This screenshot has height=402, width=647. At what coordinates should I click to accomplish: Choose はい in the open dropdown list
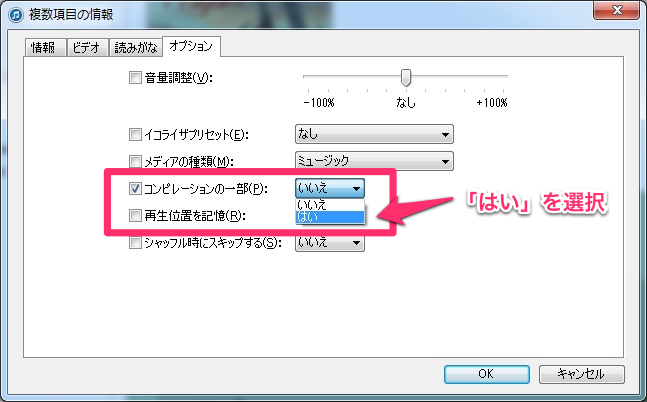(x=330, y=217)
